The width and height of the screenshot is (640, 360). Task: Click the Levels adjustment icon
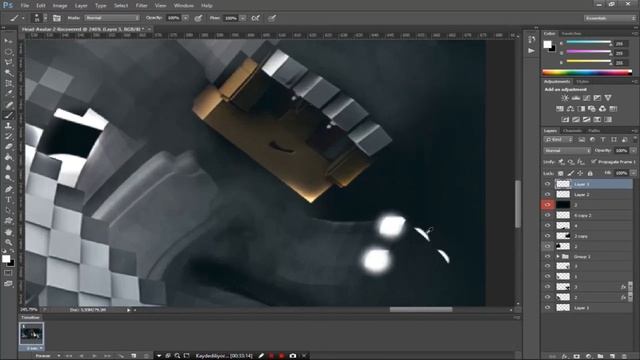(x=576, y=98)
